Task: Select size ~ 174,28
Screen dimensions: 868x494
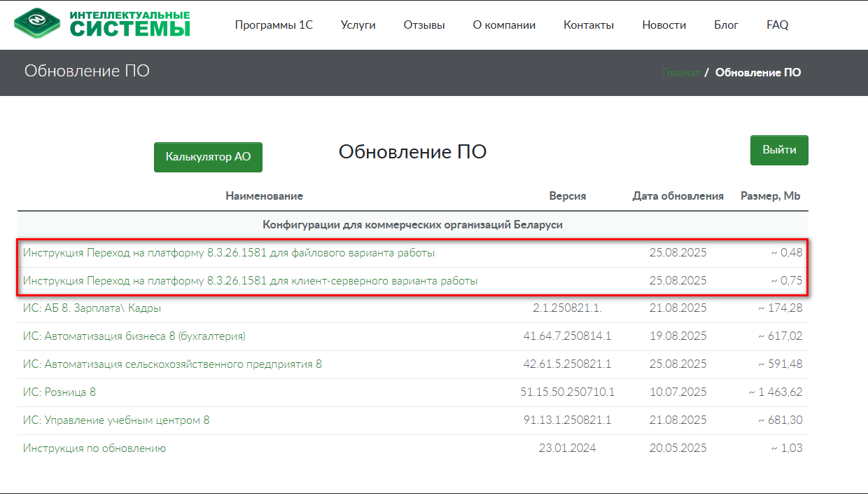Action: 780,308
